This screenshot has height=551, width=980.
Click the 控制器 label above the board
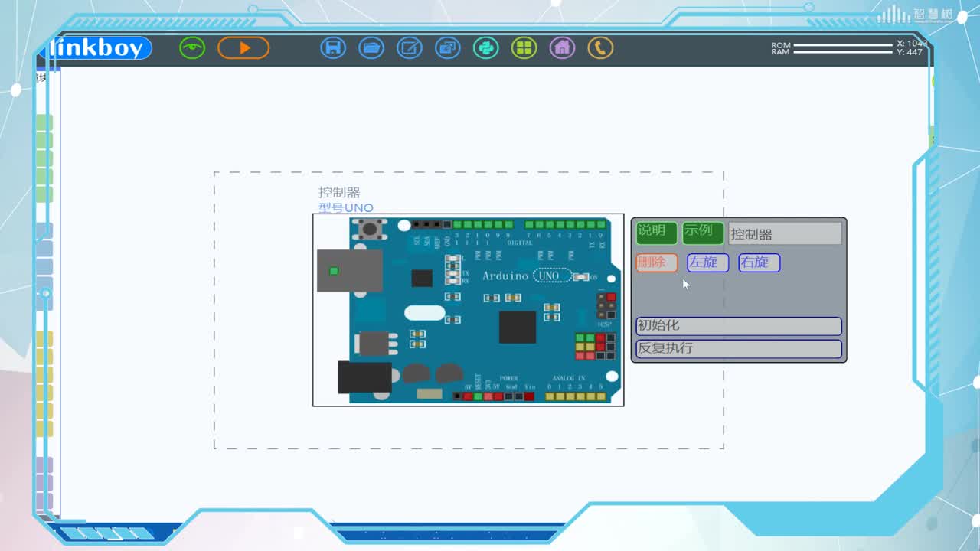click(339, 193)
